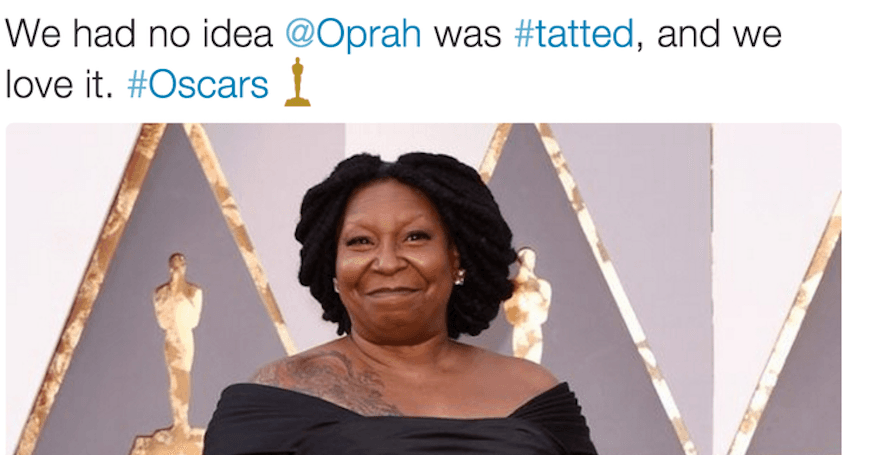Click the woman's earring in the photo

pyautogui.click(x=459, y=278)
